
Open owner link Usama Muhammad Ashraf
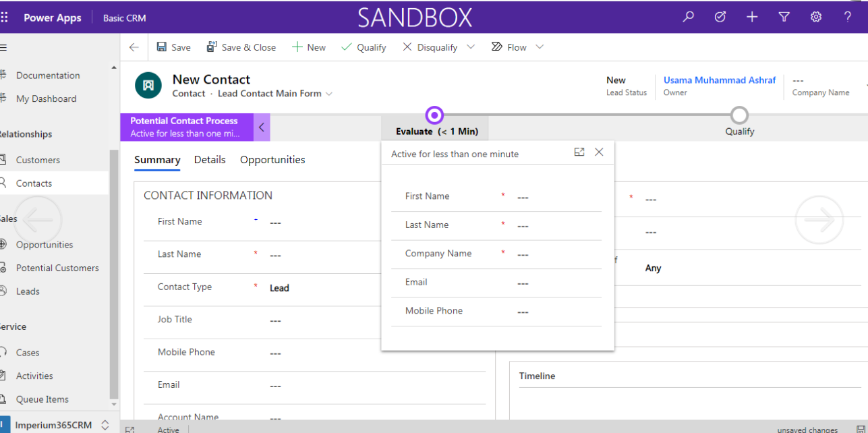pos(720,80)
